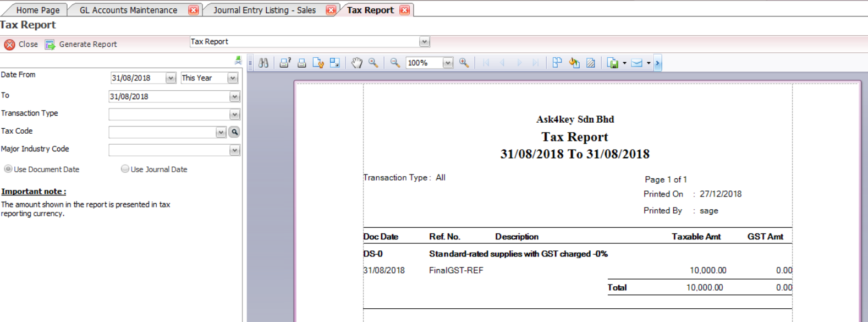Image resolution: width=868 pixels, height=322 pixels.
Task: Open the 100% zoom level dropdown
Action: pos(448,63)
